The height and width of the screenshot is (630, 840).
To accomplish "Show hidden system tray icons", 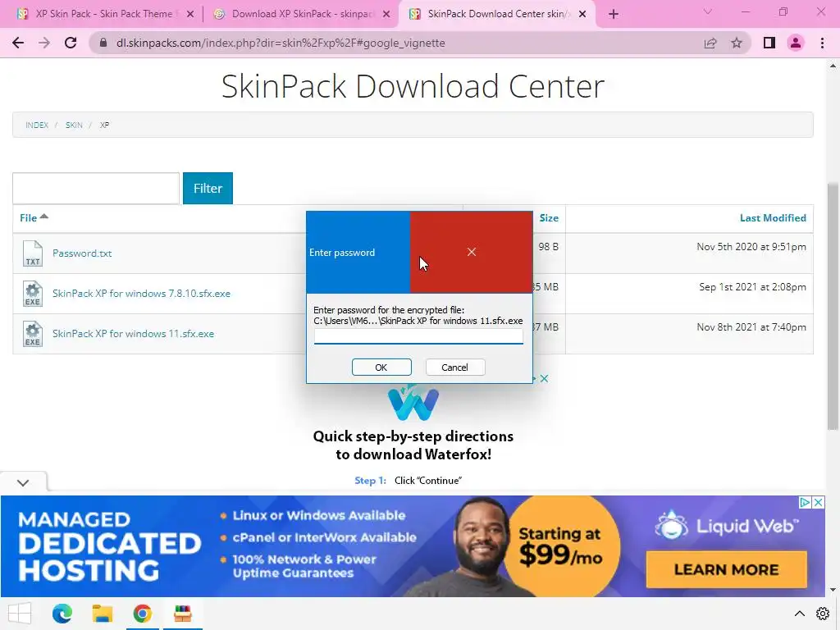I will pos(799,614).
